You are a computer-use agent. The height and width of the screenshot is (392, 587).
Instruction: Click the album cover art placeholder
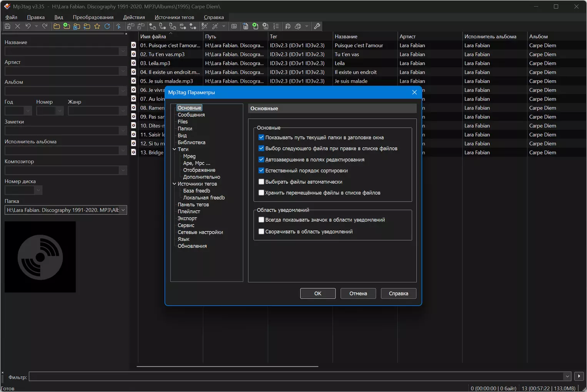pos(40,257)
